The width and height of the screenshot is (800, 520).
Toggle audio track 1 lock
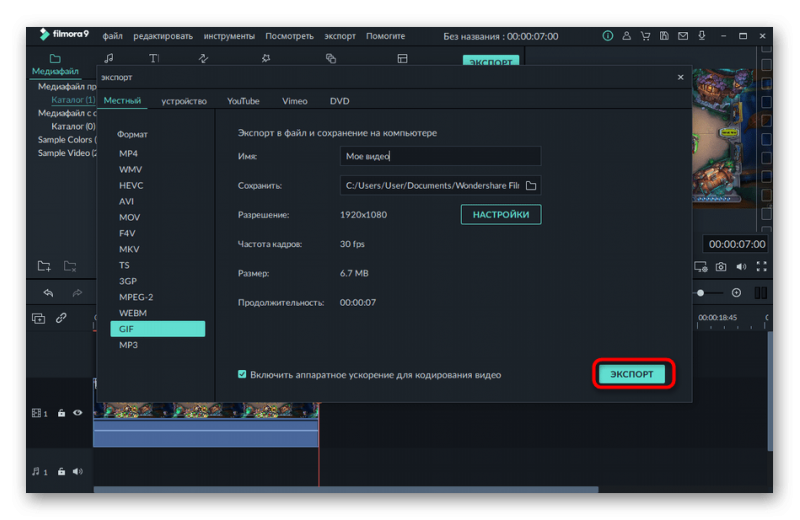[61, 472]
